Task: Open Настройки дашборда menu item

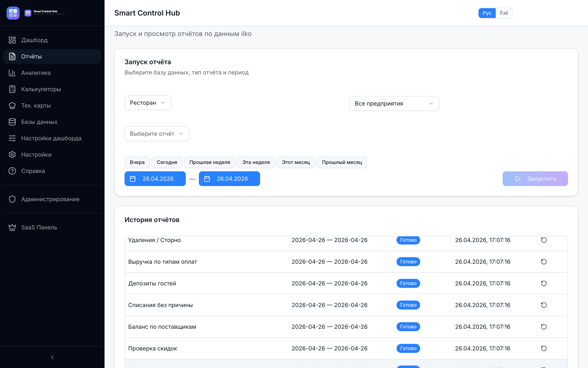Action: (x=52, y=138)
